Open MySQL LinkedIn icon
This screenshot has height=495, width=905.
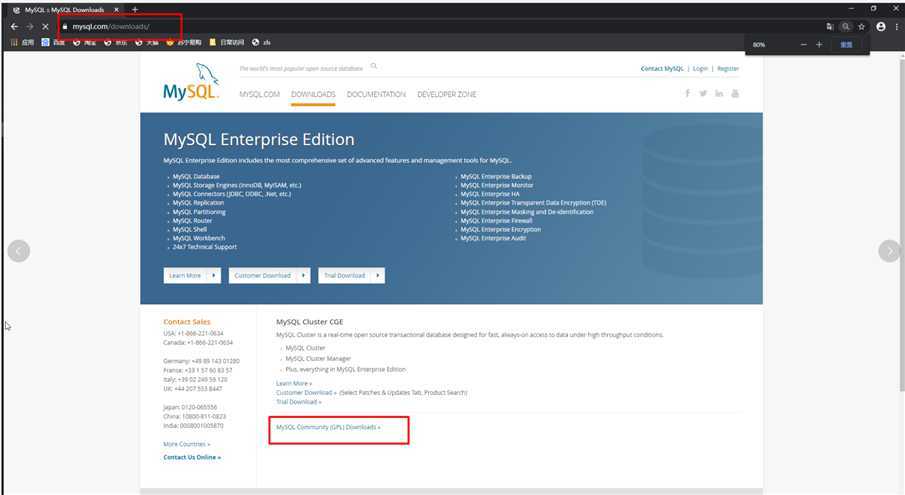[x=719, y=93]
